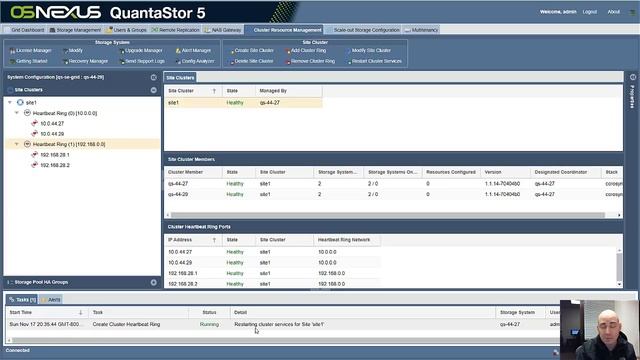Click About link
Viewport: 640px width, 360px height.
coord(613,12)
